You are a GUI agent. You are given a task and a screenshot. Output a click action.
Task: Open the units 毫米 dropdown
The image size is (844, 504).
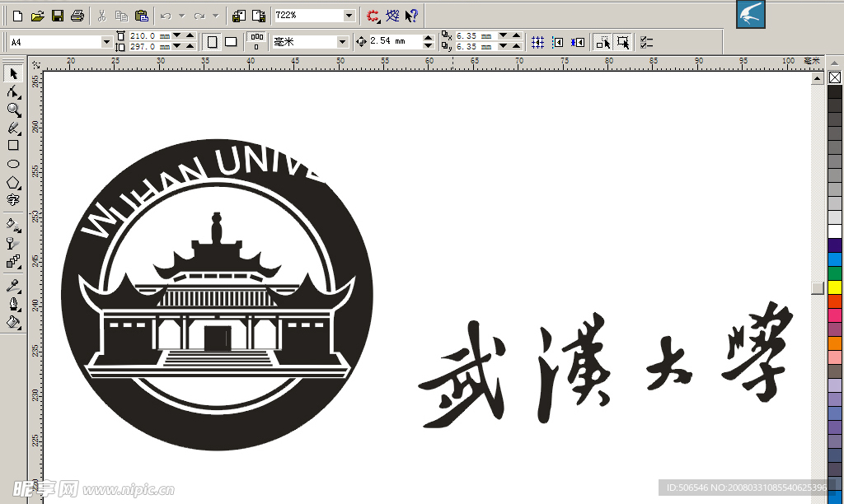[x=342, y=42]
